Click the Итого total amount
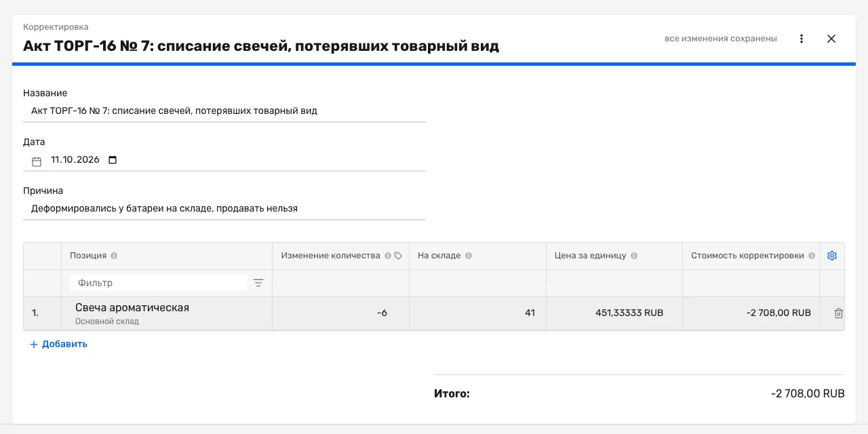 click(x=808, y=393)
